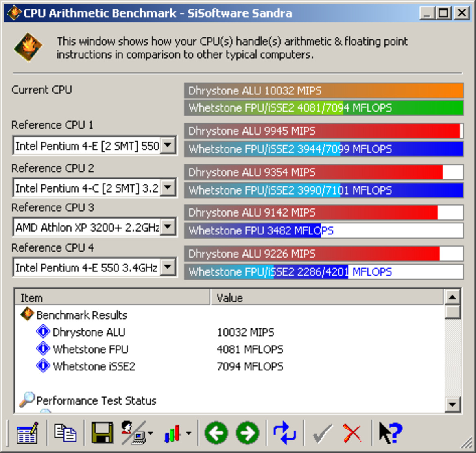This screenshot has height=453, width=476.
Task: Save results with the floppy disk icon
Action: [102, 433]
